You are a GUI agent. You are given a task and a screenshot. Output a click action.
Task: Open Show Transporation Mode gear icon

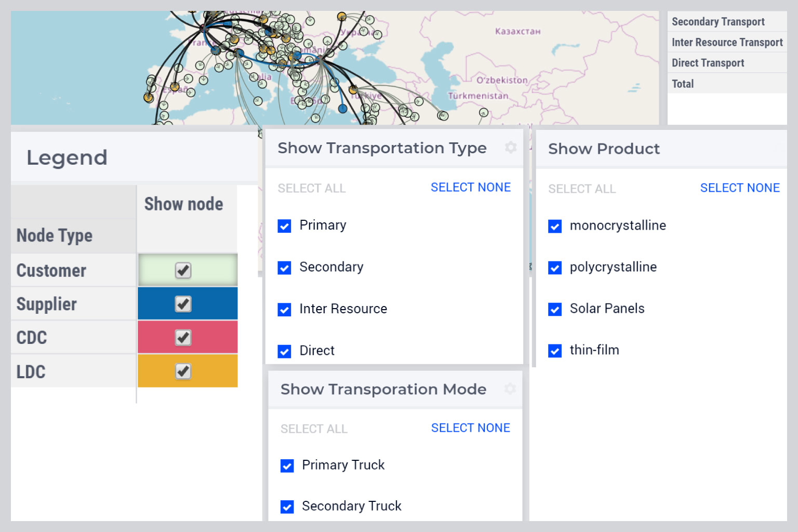pyautogui.click(x=510, y=389)
